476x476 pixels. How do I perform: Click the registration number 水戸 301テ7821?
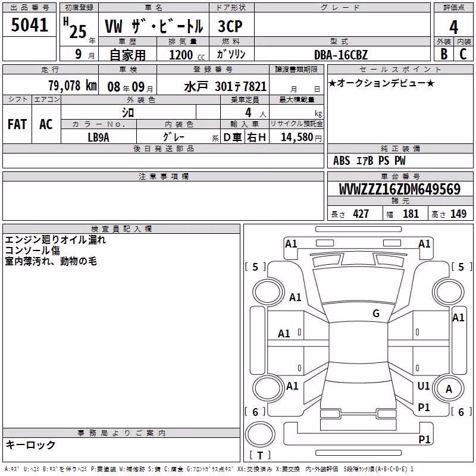[x=226, y=87]
